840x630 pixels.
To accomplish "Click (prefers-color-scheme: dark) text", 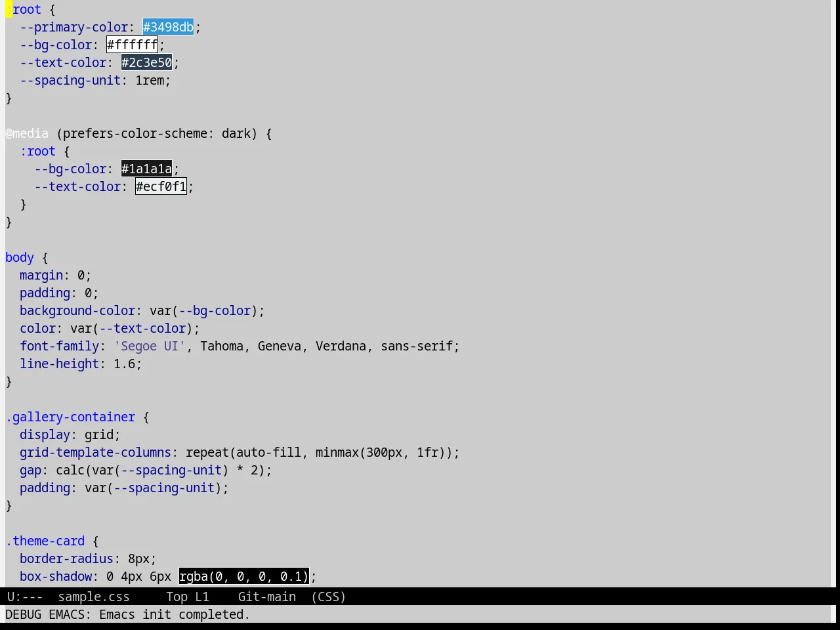I will click(157, 133).
